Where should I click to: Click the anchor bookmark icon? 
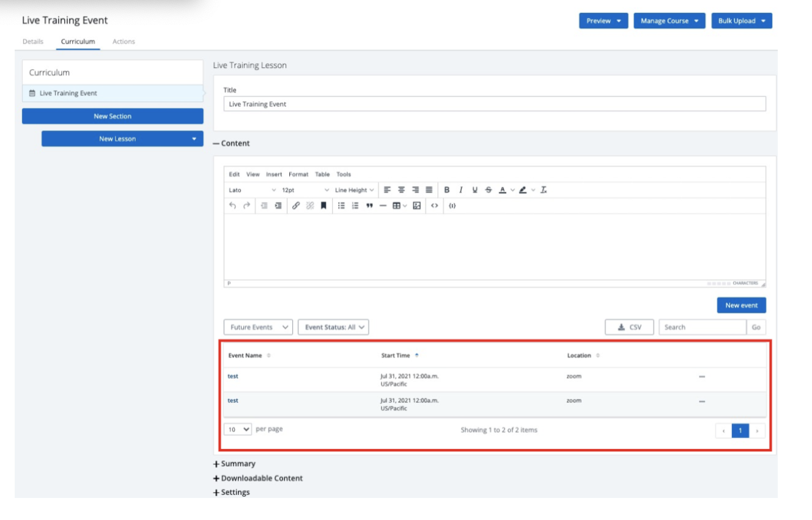tap(323, 206)
